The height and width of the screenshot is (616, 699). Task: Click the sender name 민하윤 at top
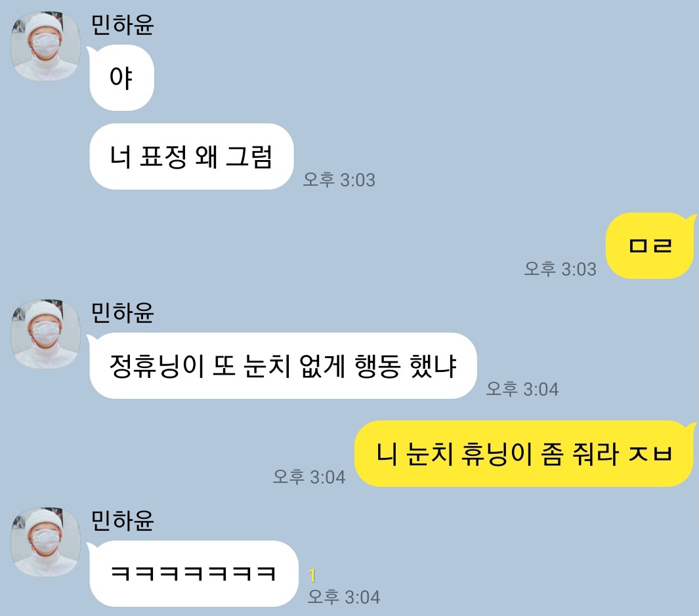[122, 25]
